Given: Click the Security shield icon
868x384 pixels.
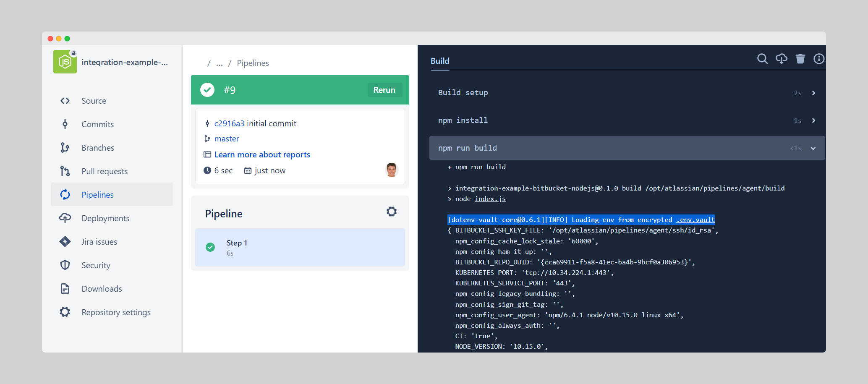Looking at the screenshot, I should (65, 265).
